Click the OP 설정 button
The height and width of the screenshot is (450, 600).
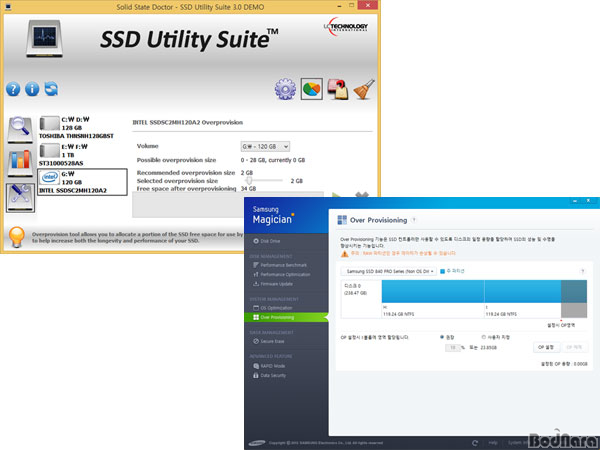pyautogui.click(x=546, y=347)
